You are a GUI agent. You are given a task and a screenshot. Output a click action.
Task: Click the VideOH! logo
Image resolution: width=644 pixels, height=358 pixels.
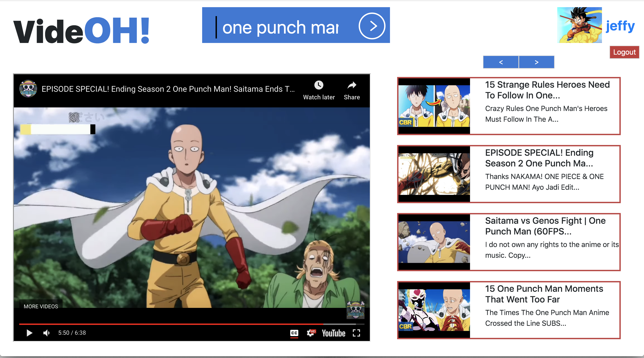tap(81, 31)
